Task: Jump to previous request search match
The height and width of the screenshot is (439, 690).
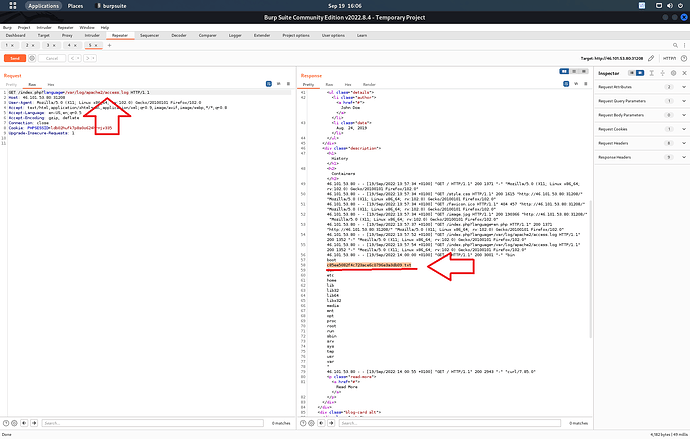Action: (x=24, y=423)
